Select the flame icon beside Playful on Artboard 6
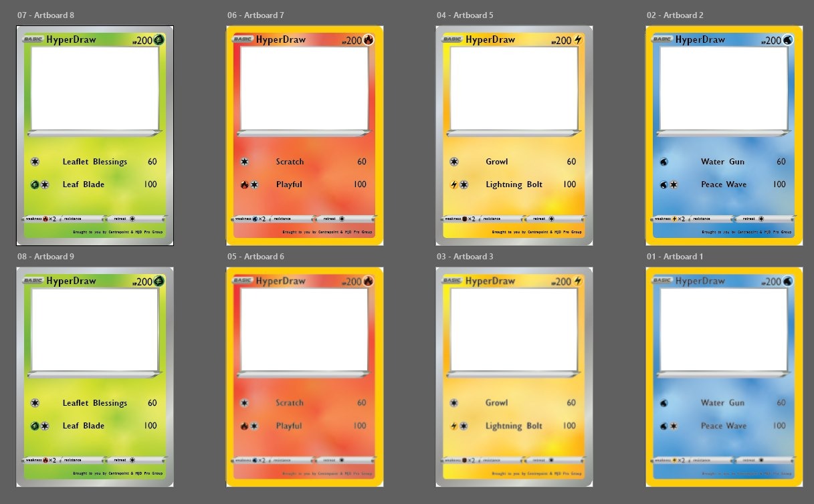 tap(245, 426)
